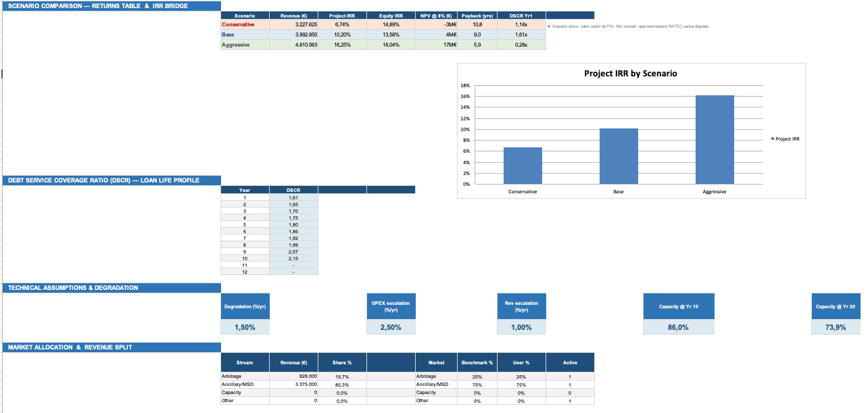Click the DSCR value for Year 10
The height and width of the screenshot is (413, 868).
(293, 258)
